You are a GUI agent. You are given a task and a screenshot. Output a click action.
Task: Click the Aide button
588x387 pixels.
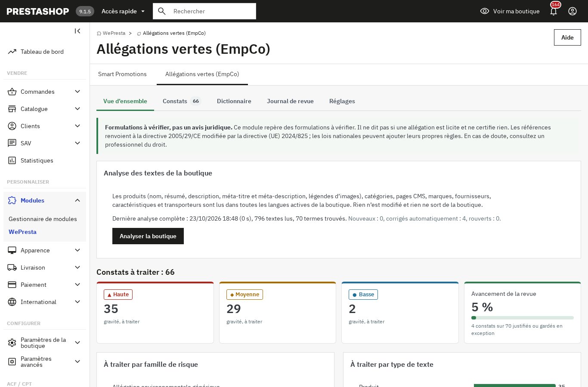coord(567,37)
